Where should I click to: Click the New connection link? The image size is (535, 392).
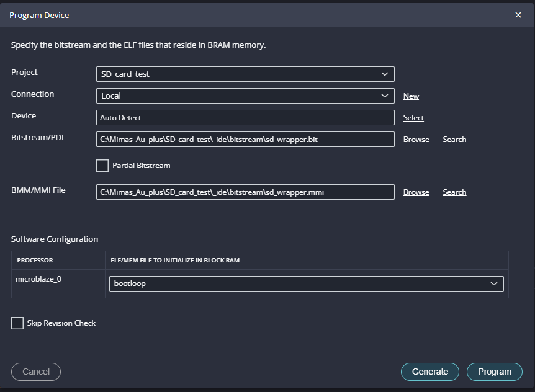411,96
